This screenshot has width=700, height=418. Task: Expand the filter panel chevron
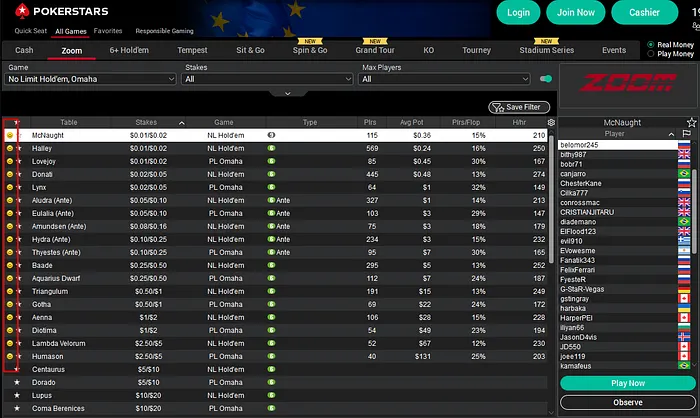(288, 93)
